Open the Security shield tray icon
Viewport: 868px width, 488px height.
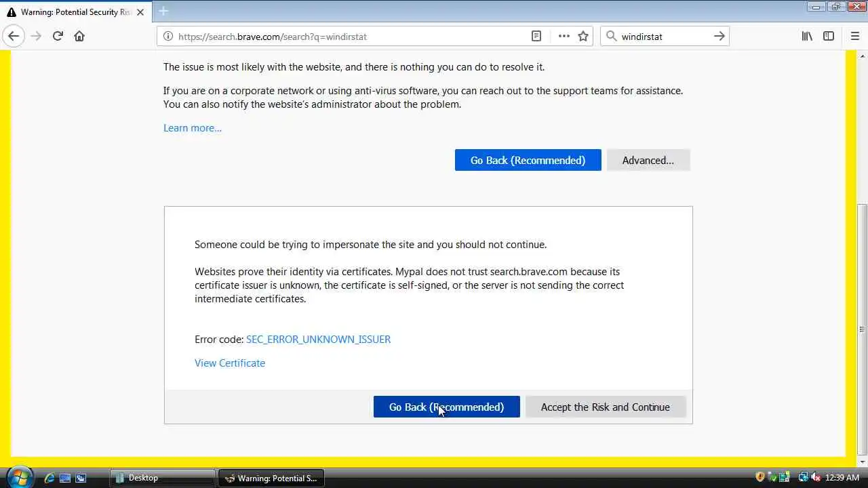[760, 477]
